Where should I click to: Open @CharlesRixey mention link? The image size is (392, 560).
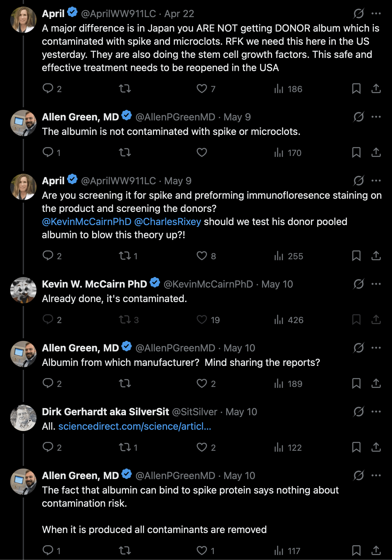(167, 221)
